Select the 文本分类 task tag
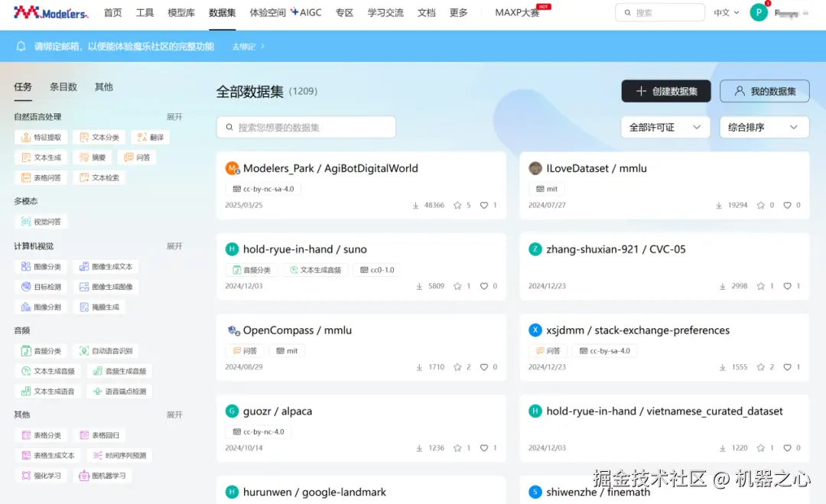 [99, 138]
